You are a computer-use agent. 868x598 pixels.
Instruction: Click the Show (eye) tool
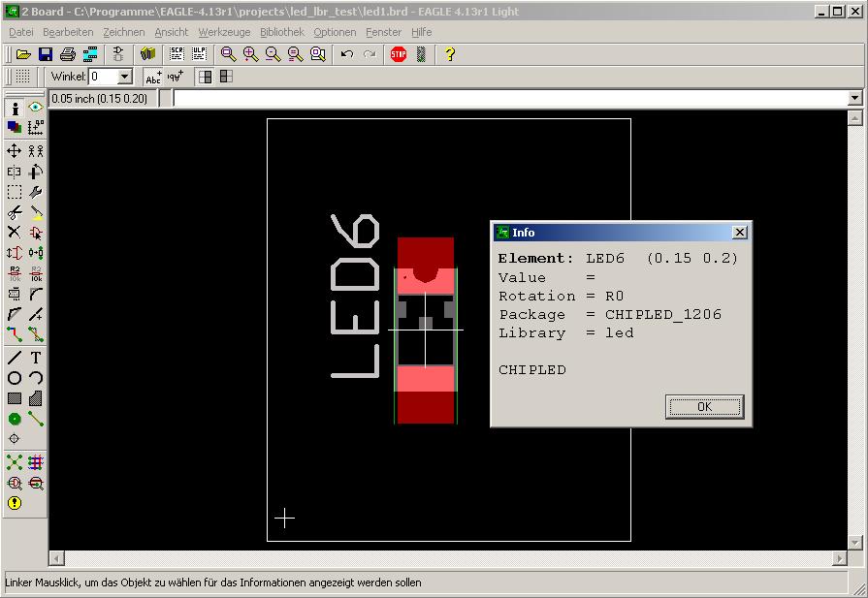pos(36,109)
